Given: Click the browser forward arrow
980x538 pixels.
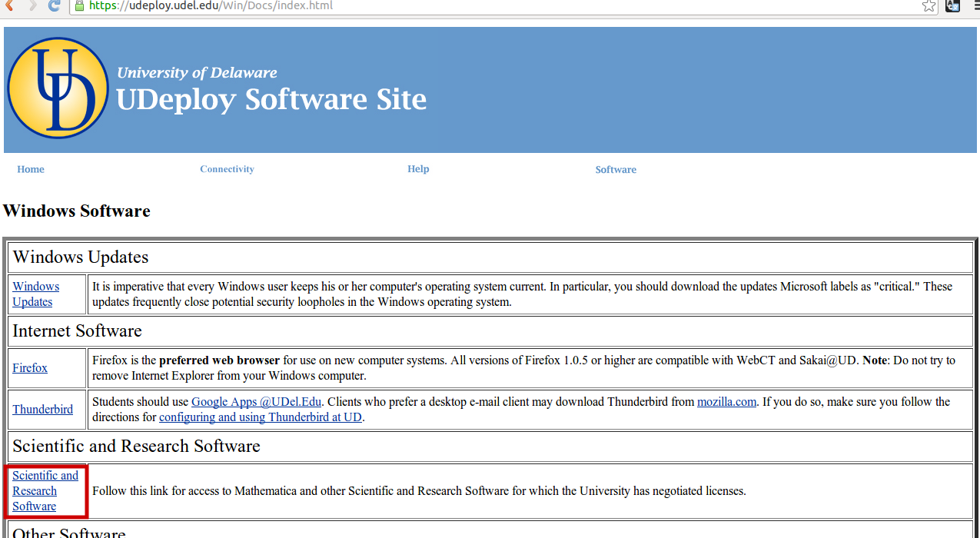Looking at the screenshot, I should point(32,5).
